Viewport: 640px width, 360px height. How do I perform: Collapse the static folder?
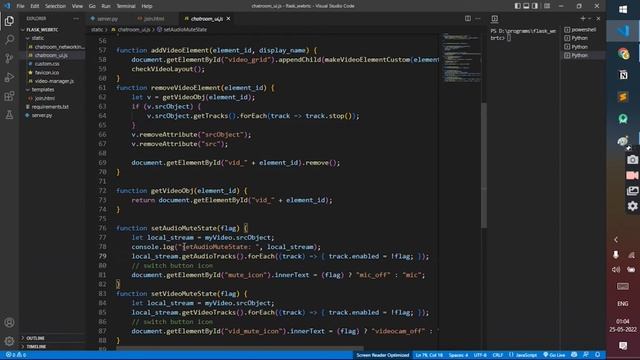coord(38,38)
